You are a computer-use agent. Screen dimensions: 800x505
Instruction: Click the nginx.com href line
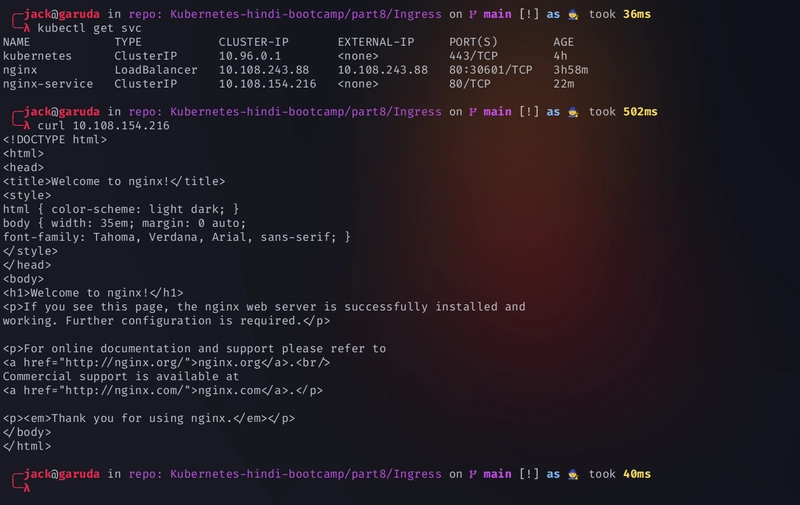pos(163,390)
